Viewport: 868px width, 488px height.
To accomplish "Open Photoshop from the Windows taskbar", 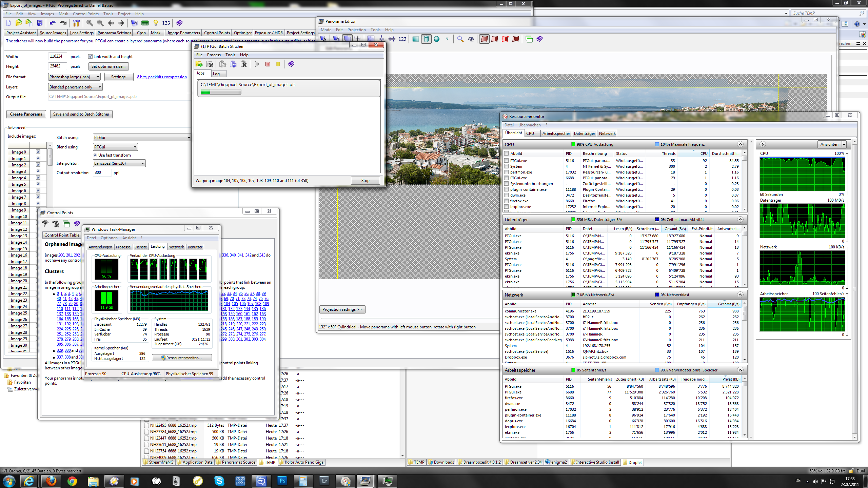I will click(x=282, y=481).
